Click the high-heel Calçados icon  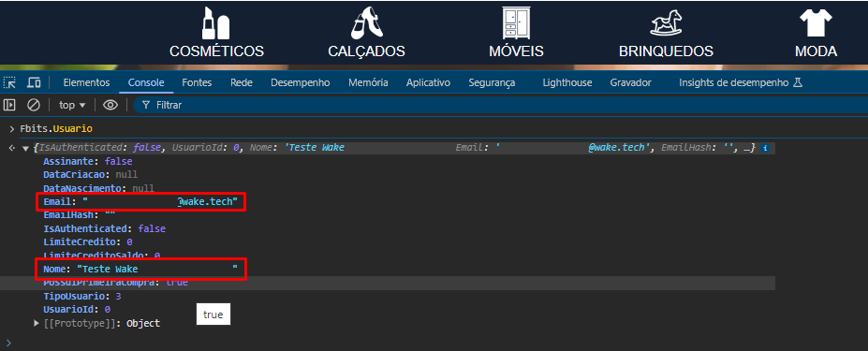coord(366,23)
